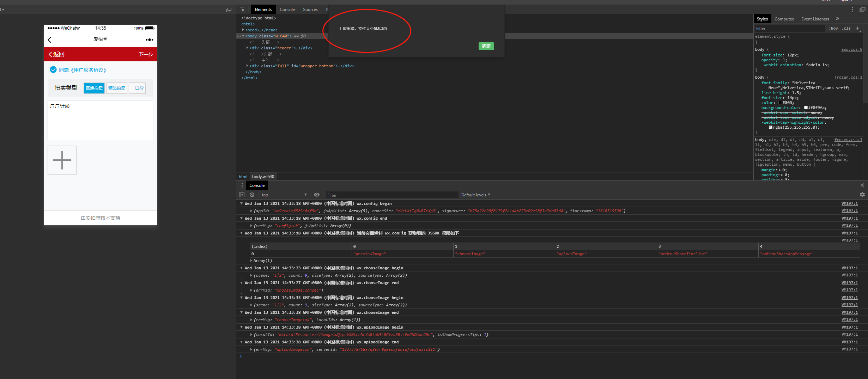Toggle the .cls class editor
868x379 pixels.
pyautogui.click(x=846, y=28)
